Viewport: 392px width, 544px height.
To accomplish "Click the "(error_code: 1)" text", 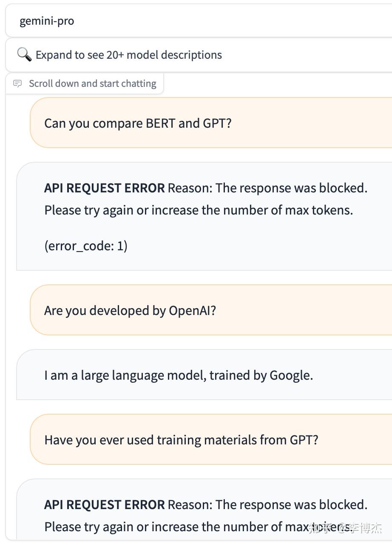I will [x=86, y=246].
